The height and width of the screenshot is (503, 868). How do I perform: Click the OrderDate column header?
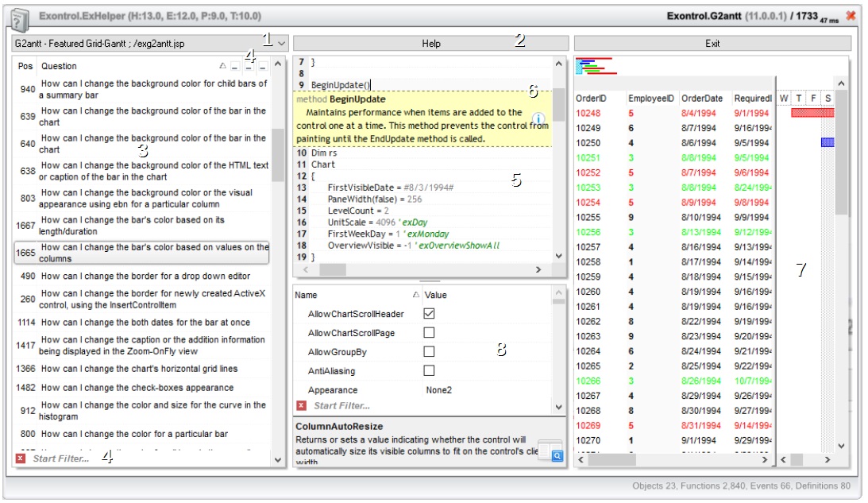click(x=702, y=99)
